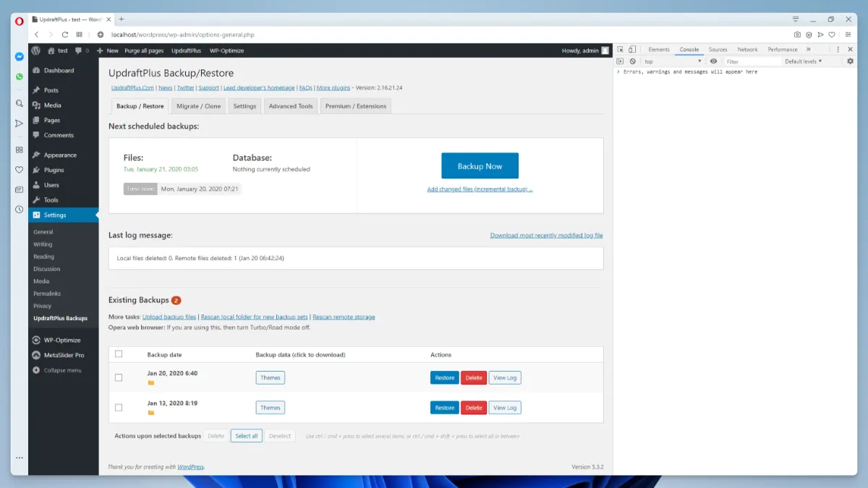Click the Backup Now button

(480, 166)
